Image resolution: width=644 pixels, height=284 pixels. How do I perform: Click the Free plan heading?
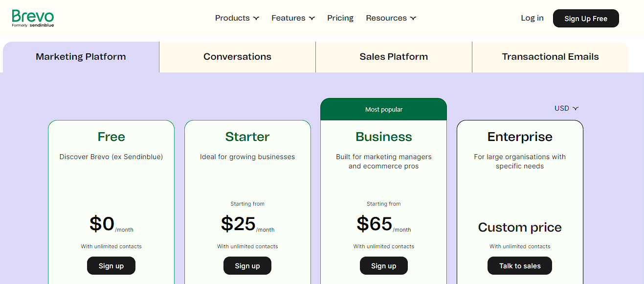[111, 137]
